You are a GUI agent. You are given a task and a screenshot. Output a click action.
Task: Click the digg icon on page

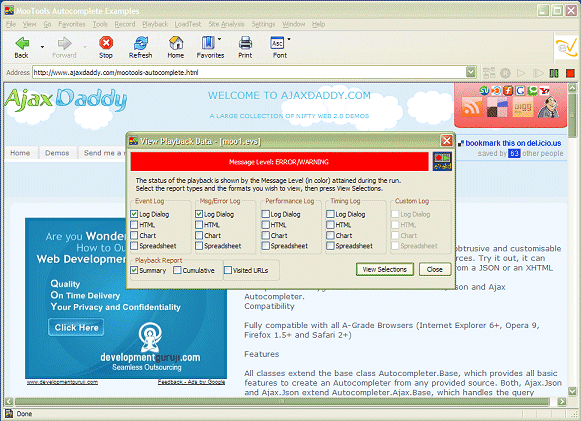[x=523, y=108]
